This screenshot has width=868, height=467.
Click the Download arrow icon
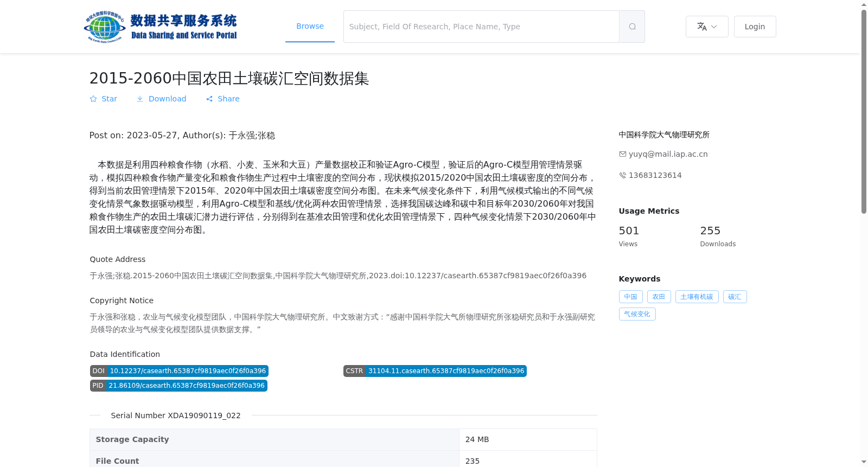click(x=140, y=99)
